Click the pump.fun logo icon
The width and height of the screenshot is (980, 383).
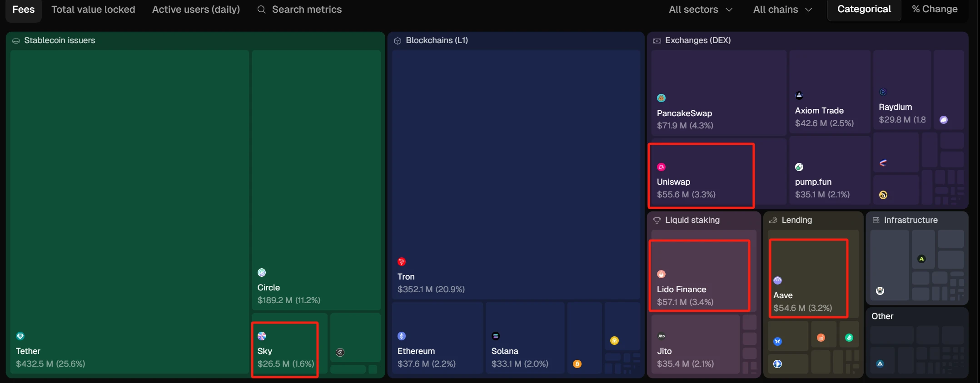(799, 167)
